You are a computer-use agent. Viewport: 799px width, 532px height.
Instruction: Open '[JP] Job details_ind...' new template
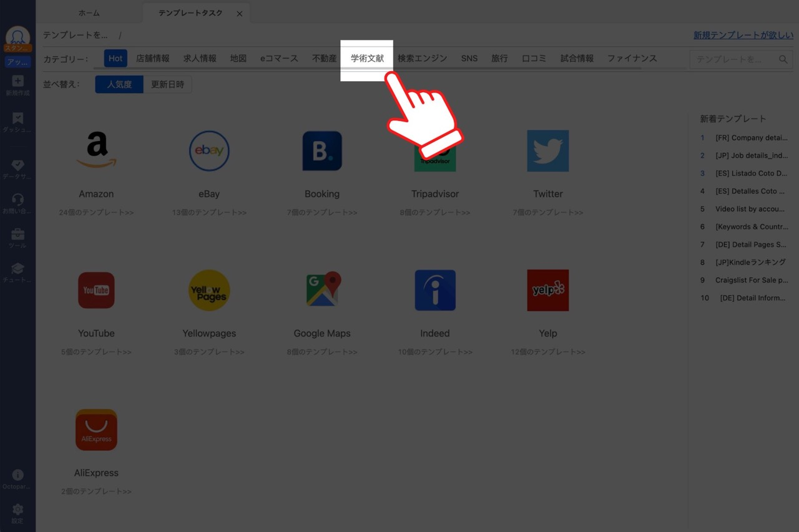point(752,155)
